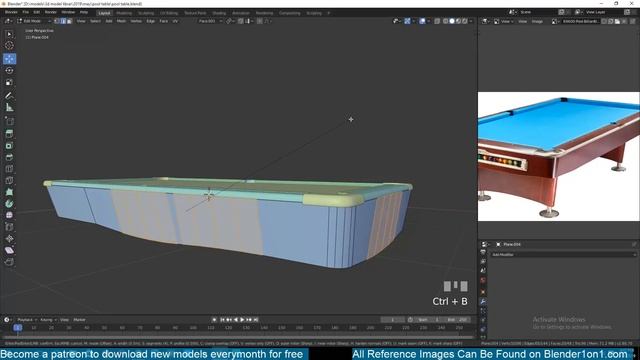Open the 3D viewport editor type selector

8,21
